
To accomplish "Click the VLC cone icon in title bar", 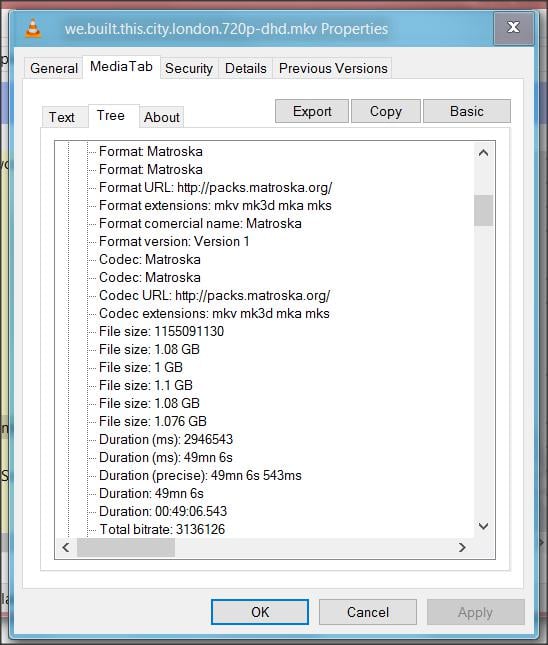I will (33, 29).
